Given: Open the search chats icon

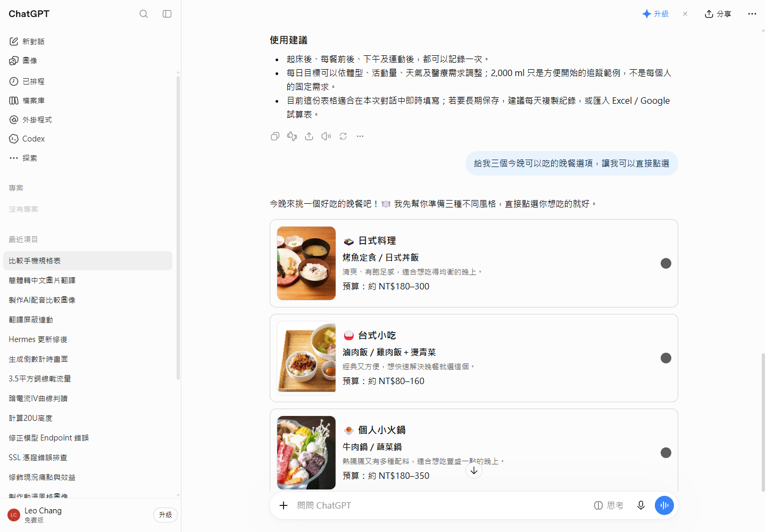Looking at the screenshot, I should point(144,14).
